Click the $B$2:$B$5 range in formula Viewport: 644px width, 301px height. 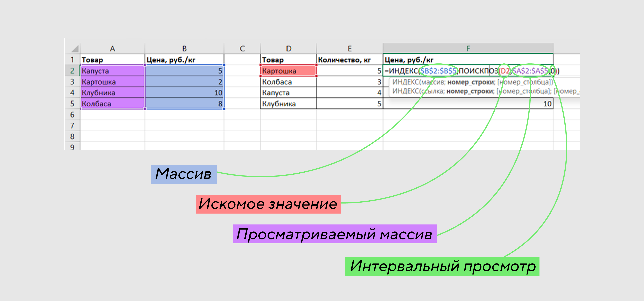438,71
